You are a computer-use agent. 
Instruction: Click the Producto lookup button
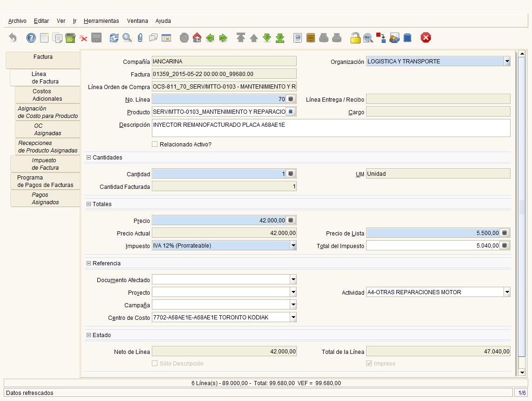[291, 112]
